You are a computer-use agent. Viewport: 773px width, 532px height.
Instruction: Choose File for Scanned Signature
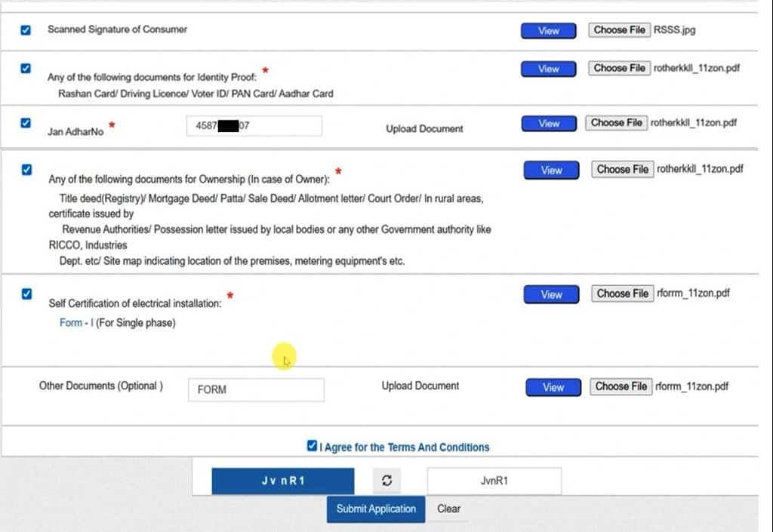619,30
